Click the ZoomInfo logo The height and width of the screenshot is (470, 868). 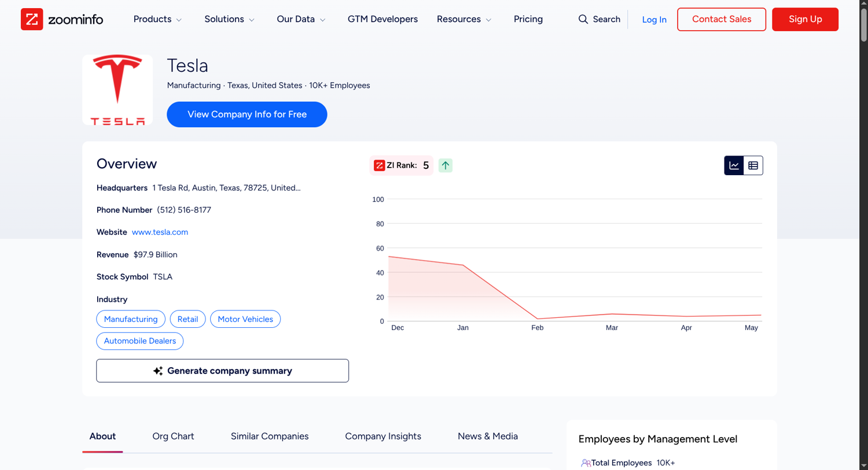click(62, 19)
